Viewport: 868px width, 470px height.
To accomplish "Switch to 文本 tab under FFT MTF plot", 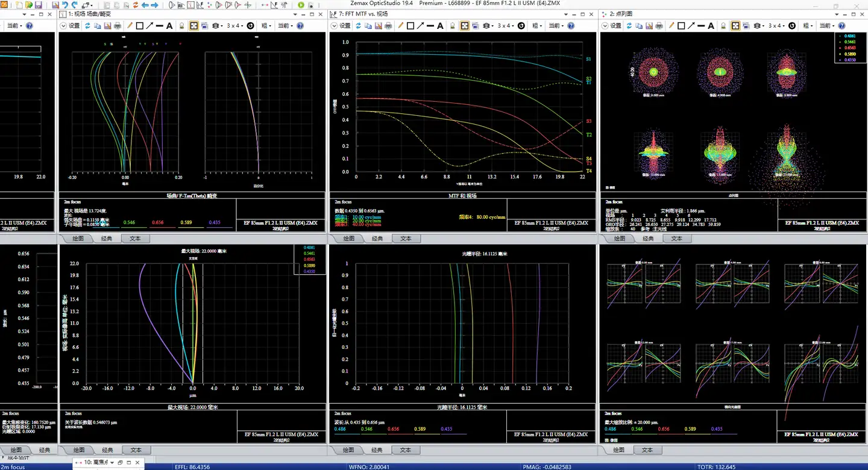I will (406, 239).
